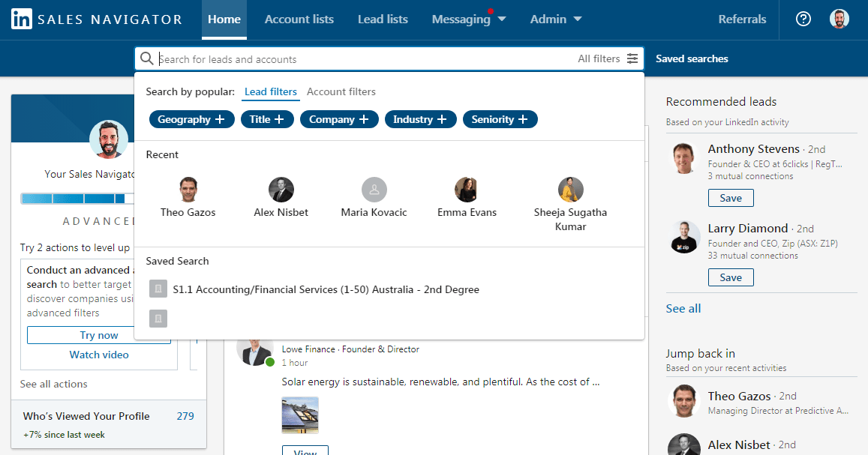
Task: Click the Advanced level progress bar
Action: point(77,199)
